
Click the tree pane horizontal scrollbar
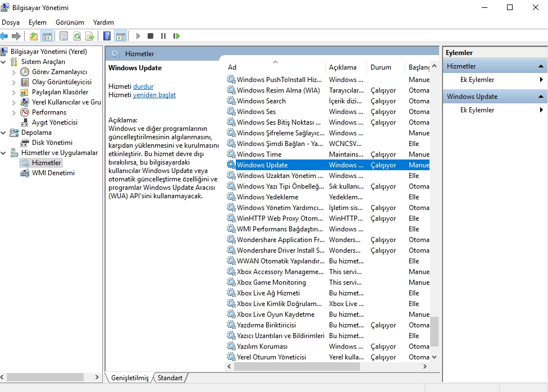point(45,377)
